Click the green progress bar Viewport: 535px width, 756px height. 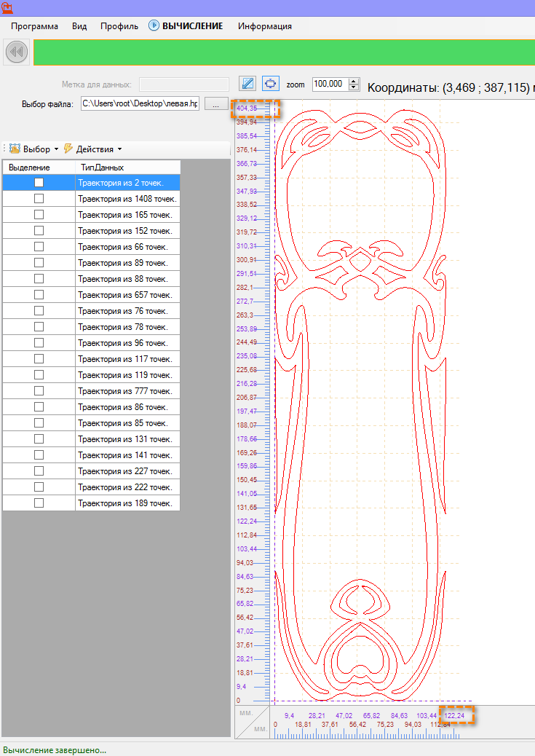click(284, 52)
